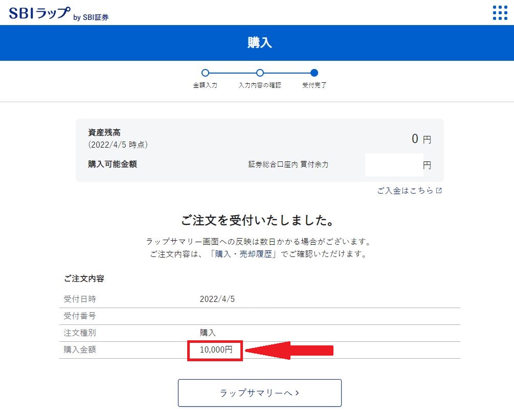514x420 pixels.
Task: Select the 資産残高 label
Action: pyautogui.click(x=104, y=132)
